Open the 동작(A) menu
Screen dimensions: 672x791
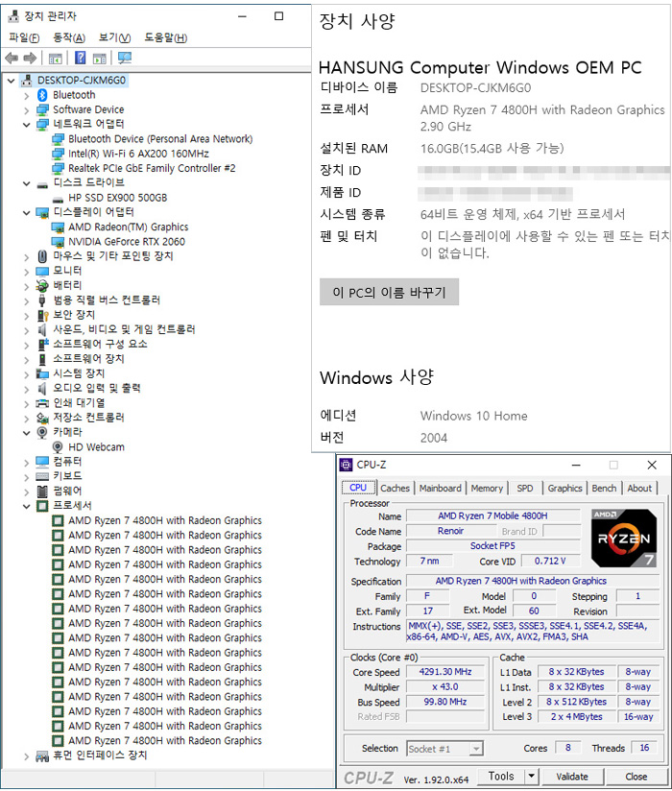point(69,37)
